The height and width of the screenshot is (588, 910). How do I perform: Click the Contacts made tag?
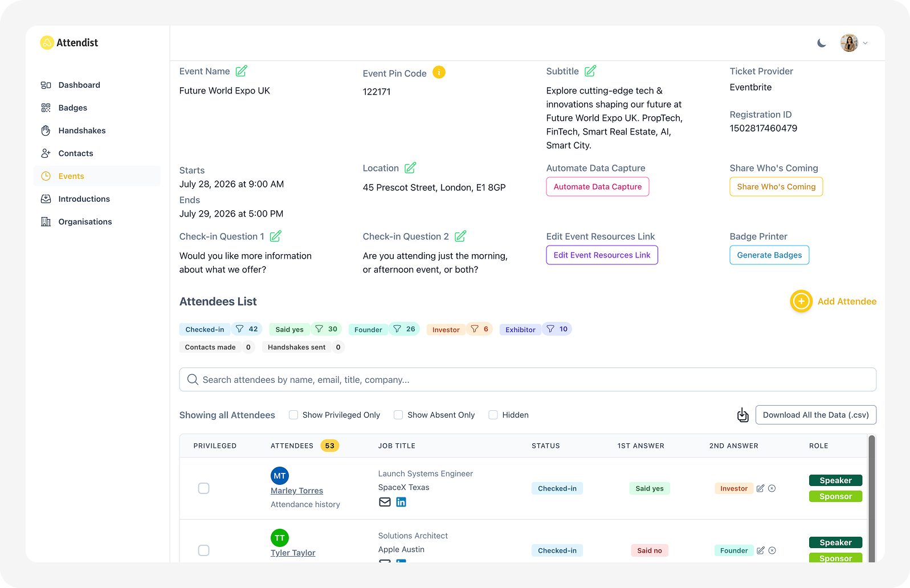point(210,347)
